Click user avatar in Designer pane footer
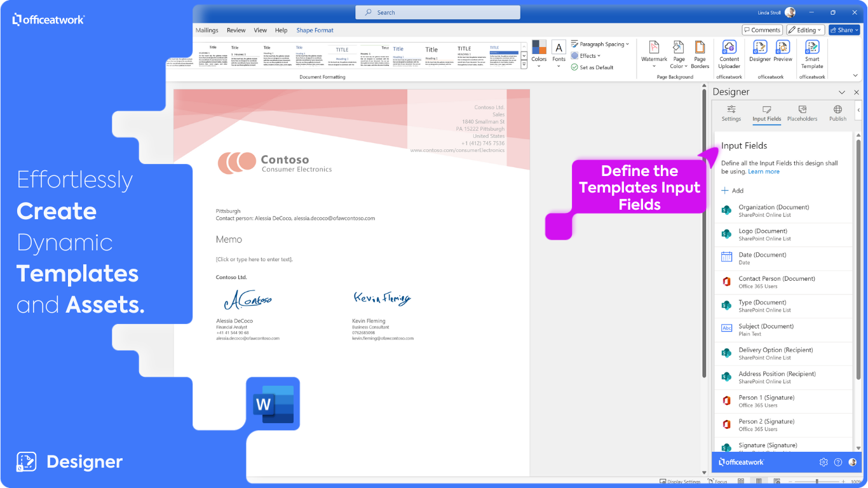Viewport: 868px width, 488px height. tap(853, 462)
